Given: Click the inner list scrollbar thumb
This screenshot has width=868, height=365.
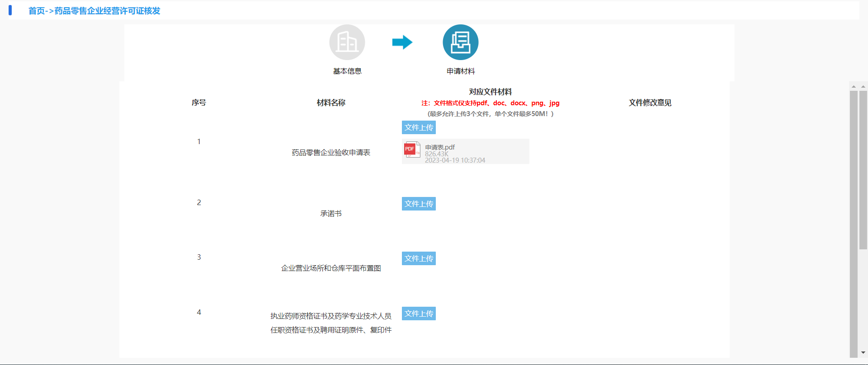Looking at the screenshot, I should [x=854, y=221].
